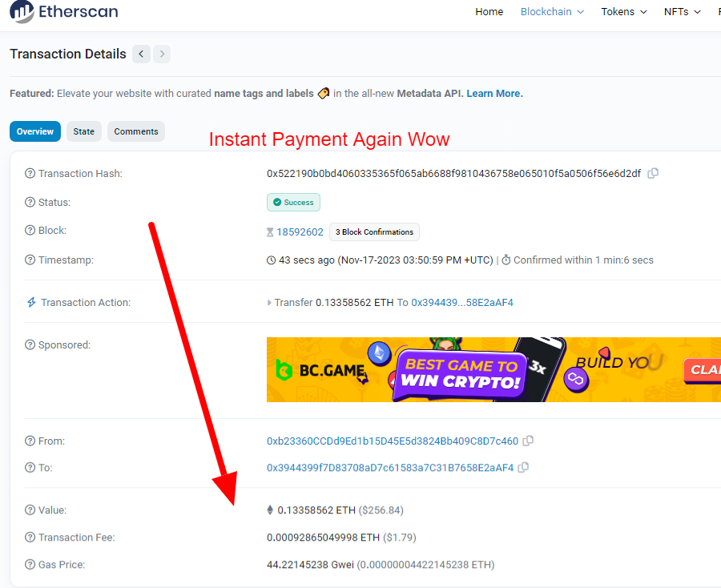Open recipient 0x394439...58E2aAF4 in Transaction Action
The width and height of the screenshot is (721, 588).
point(462,303)
